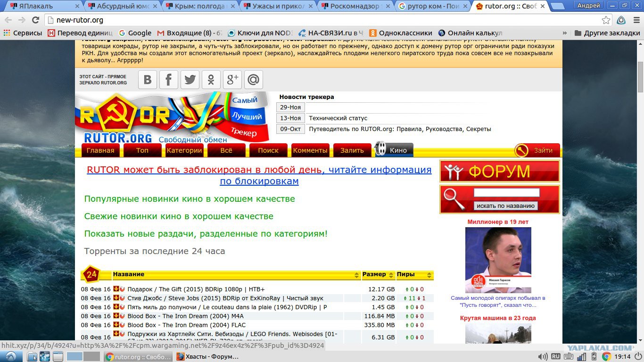Share via Odnoklassniki icon button
The width and height of the screenshot is (644, 362).
[211, 80]
